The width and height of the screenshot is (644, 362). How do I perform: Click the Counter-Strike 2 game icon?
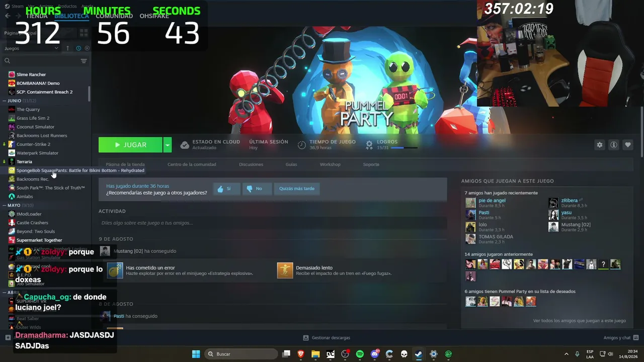[x=12, y=144]
